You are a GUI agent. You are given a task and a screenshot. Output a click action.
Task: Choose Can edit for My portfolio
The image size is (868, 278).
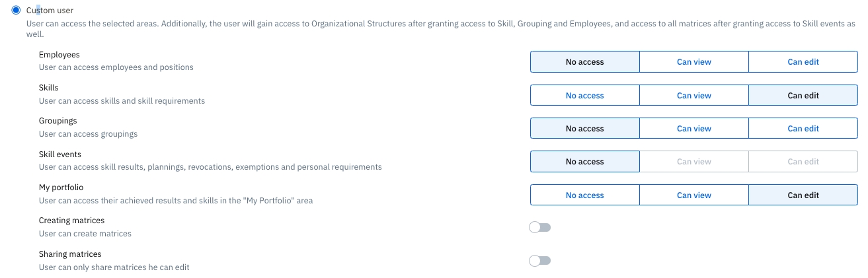pyautogui.click(x=803, y=195)
